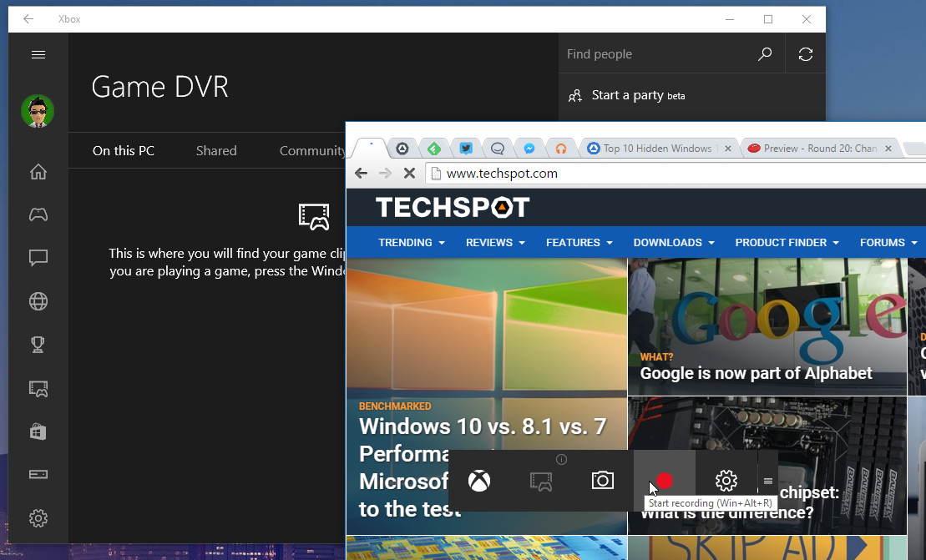This screenshot has height=560, width=926.
Task: Switch to the pinned chat bubble tab in Chrome
Action: [498, 149]
